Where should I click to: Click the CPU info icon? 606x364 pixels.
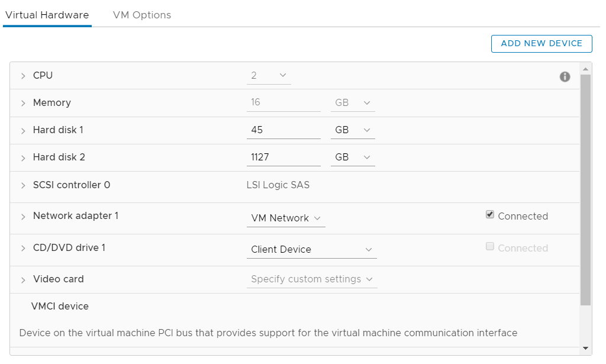(565, 76)
